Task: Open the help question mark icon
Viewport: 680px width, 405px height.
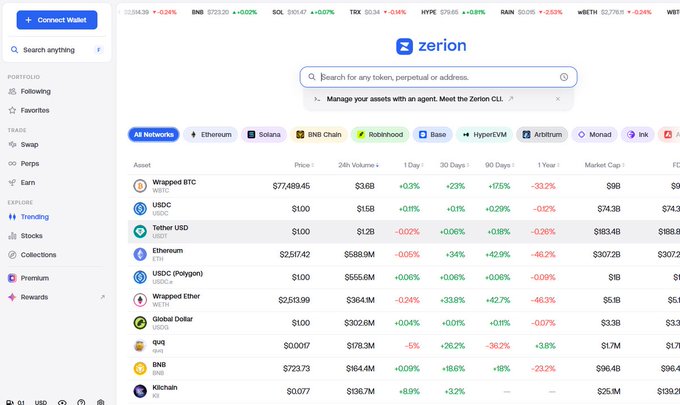Action: [x=81, y=402]
